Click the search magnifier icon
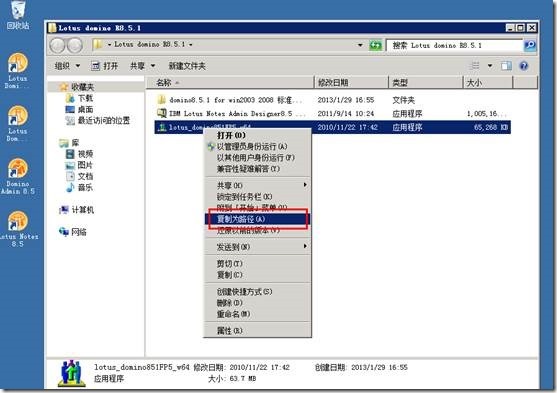 tap(530, 45)
